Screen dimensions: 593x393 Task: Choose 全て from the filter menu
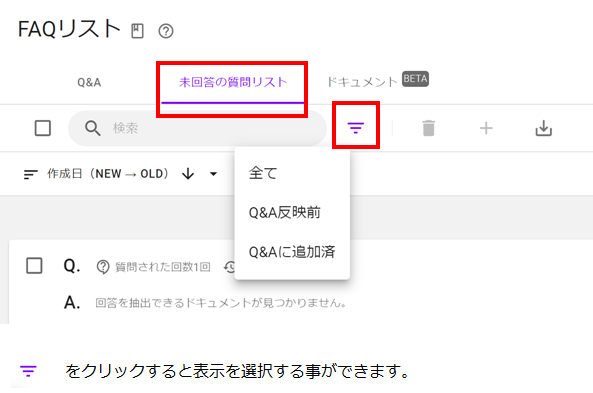coord(292,173)
